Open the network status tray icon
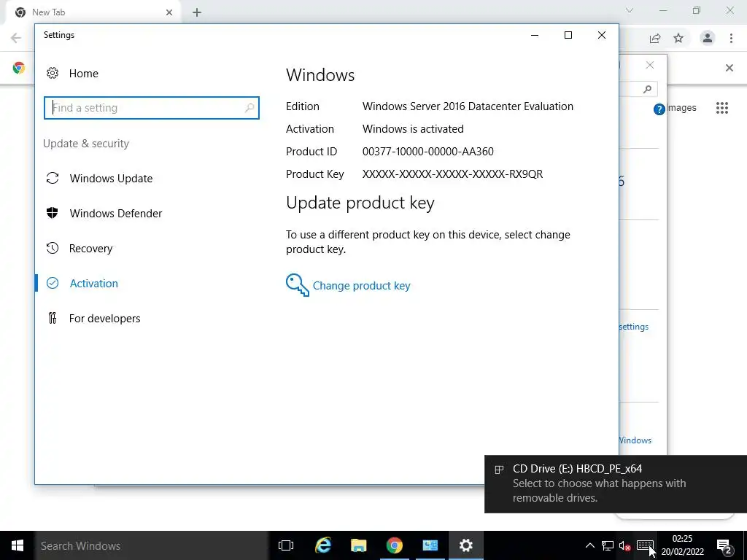Screen dimensions: 747x560 608,545
